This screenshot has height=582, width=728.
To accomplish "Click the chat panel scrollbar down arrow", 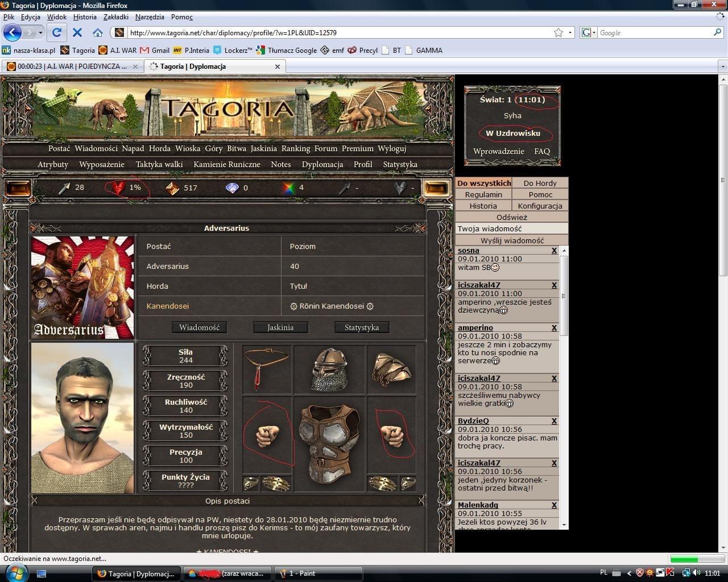I will click(x=564, y=525).
